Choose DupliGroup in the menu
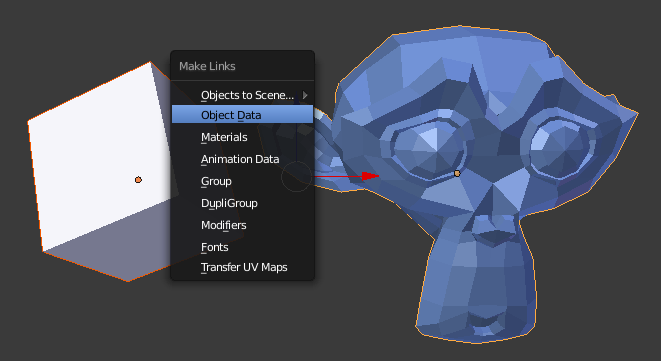This screenshot has height=361, width=661. pos(242,203)
